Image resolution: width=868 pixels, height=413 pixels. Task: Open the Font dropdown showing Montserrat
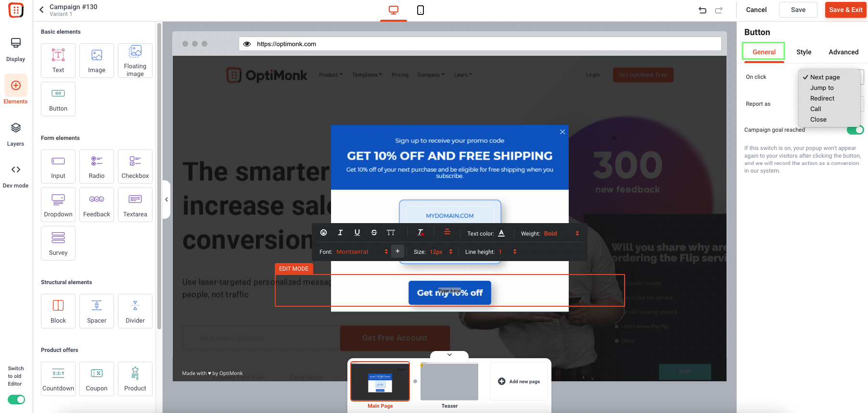coord(362,251)
